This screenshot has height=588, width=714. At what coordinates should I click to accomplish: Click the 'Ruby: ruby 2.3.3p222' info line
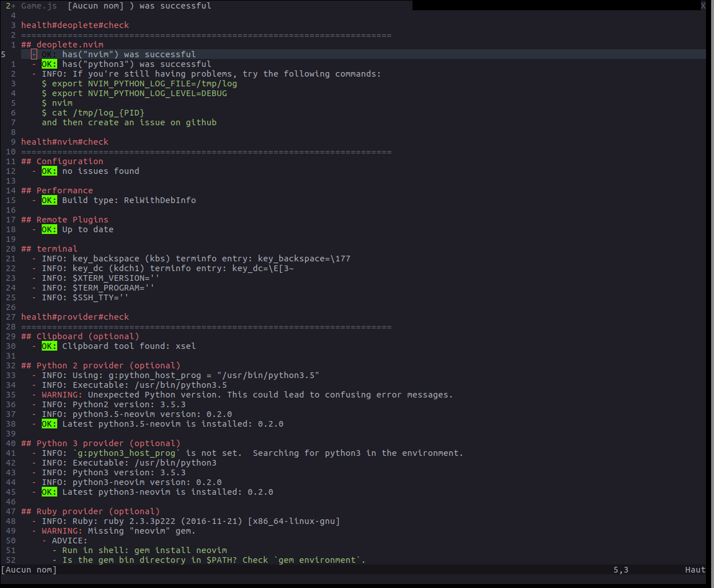pos(186,521)
